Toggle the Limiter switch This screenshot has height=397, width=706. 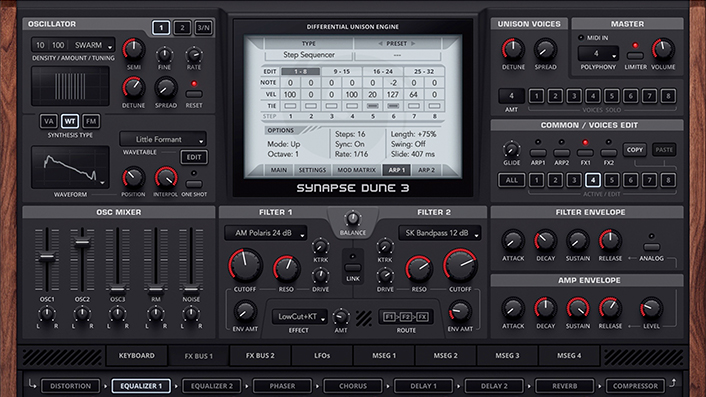[x=635, y=56]
